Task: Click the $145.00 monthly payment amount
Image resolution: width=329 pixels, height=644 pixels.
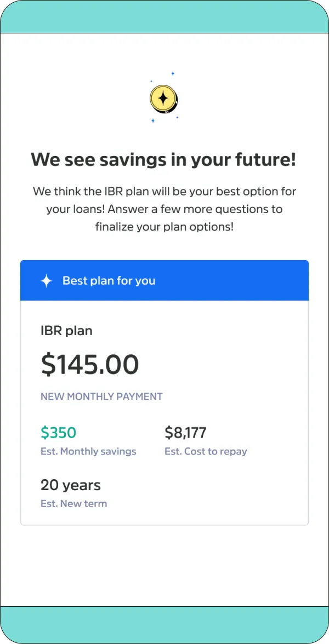Action: pyautogui.click(x=90, y=365)
